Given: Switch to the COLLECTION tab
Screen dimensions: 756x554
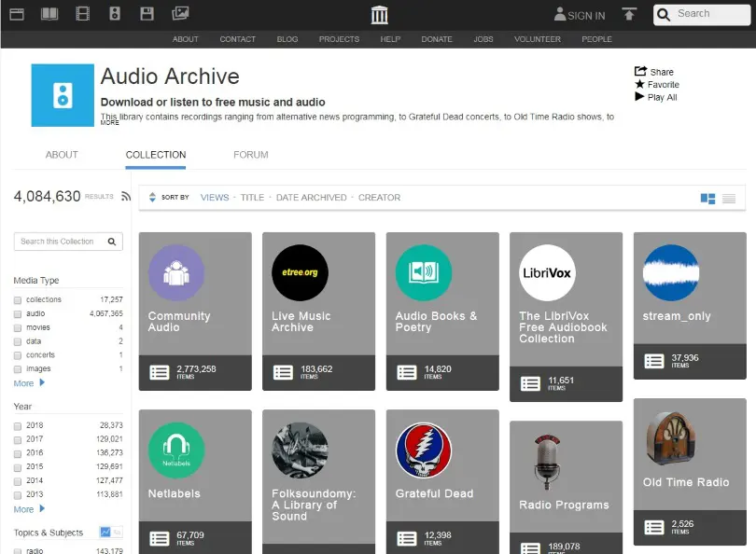Looking at the screenshot, I should coord(156,155).
